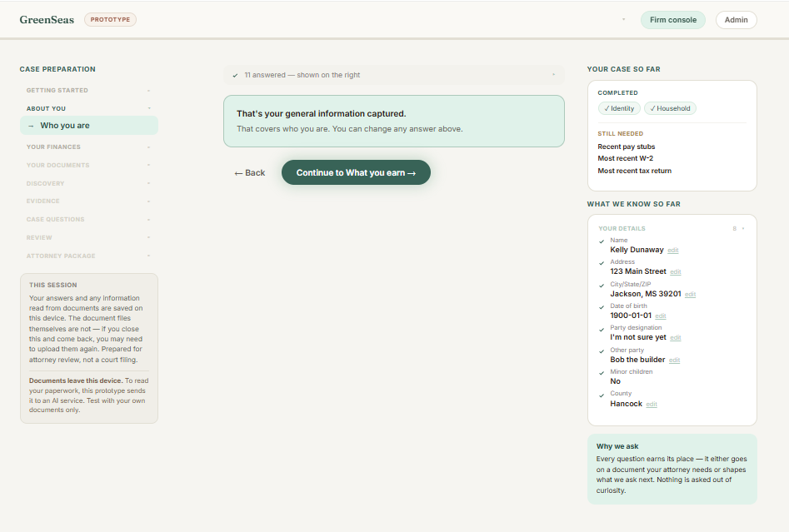Open the Firm console

672,20
